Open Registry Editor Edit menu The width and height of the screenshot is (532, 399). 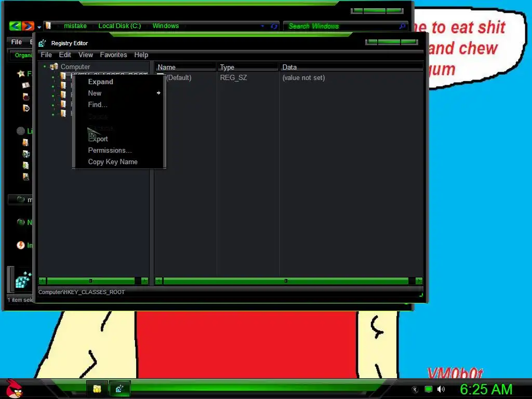(x=65, y=55)
